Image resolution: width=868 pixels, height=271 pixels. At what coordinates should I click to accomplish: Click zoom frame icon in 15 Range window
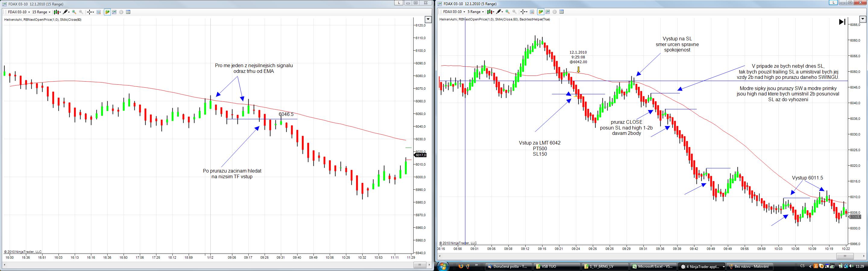99,12
